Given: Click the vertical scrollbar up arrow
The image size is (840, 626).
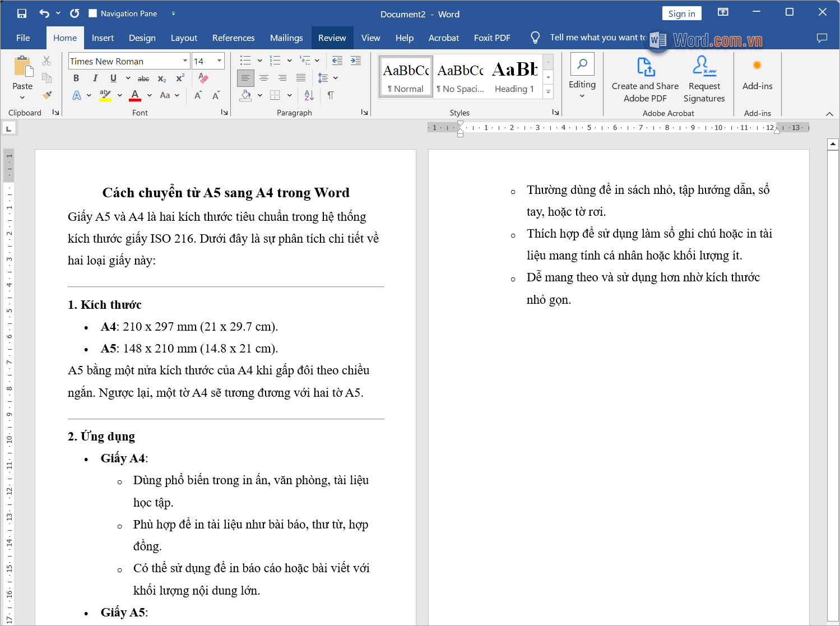Looking at the screenshot, I should [833, 145].
